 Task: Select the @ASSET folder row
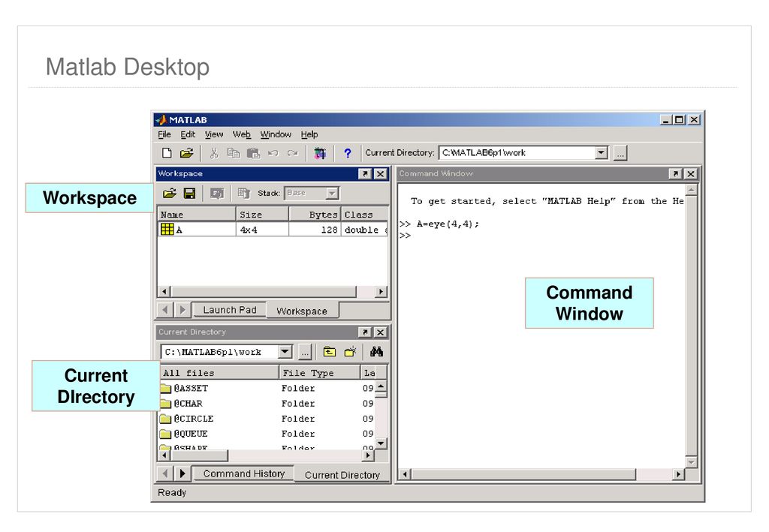267,388
